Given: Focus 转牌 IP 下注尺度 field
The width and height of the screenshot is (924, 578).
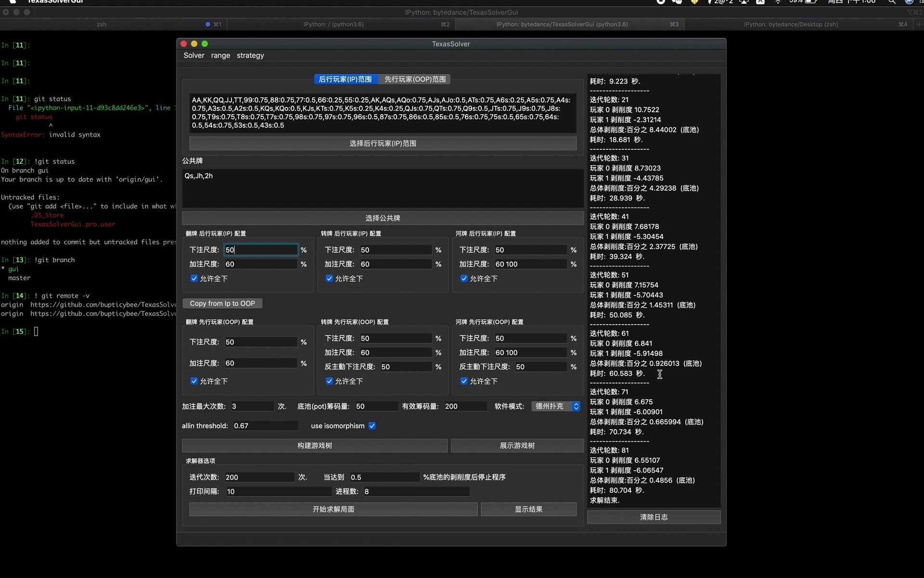Looking at the screenshot, I should pos(396,250).
